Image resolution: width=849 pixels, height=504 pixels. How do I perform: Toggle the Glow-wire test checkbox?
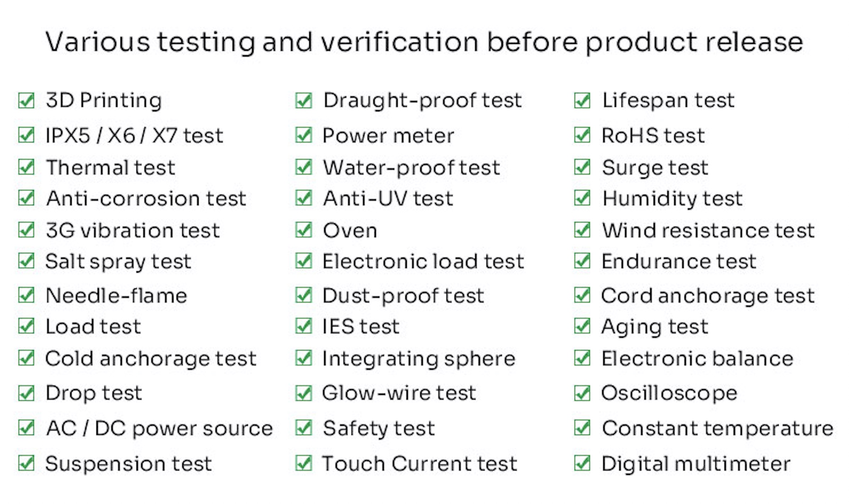click(304, 393)
